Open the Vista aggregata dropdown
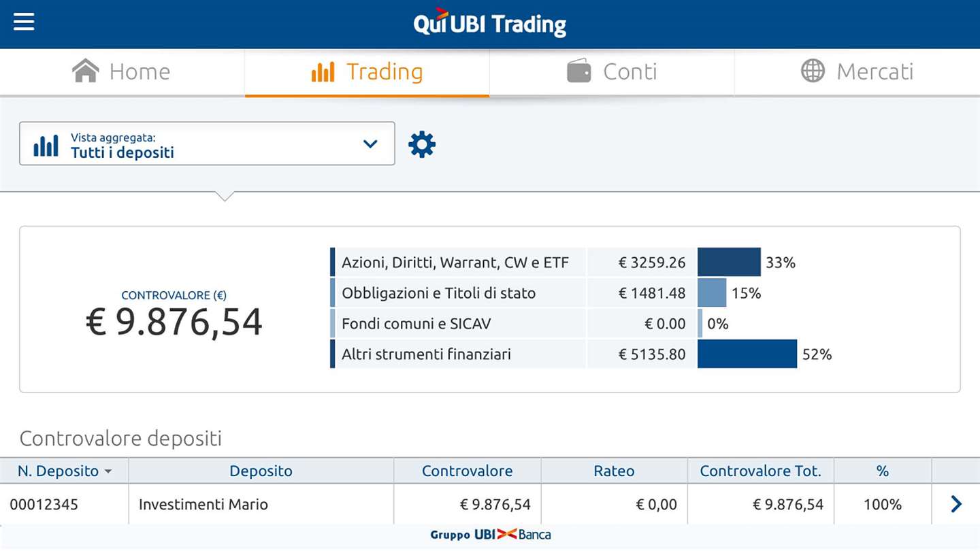The height and width of the screenshot is (551, 980). [207, 144]
